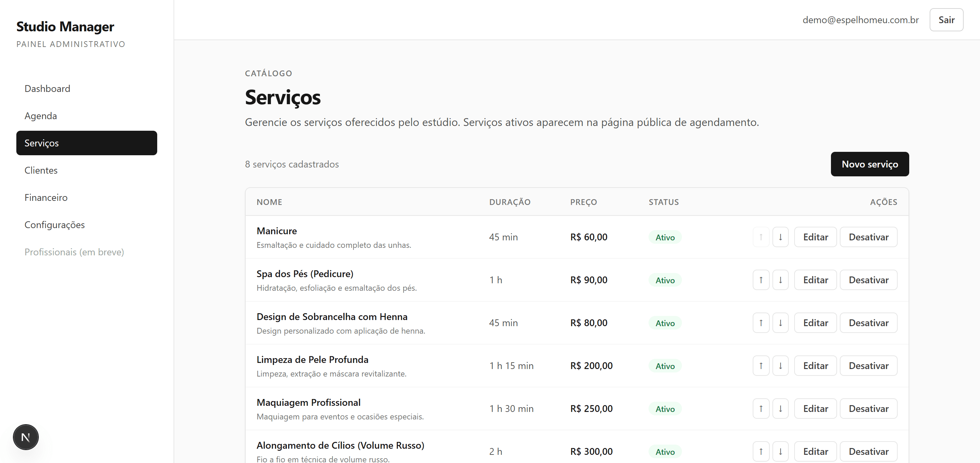Click the DURAÇÃO column header

(510, 202)
